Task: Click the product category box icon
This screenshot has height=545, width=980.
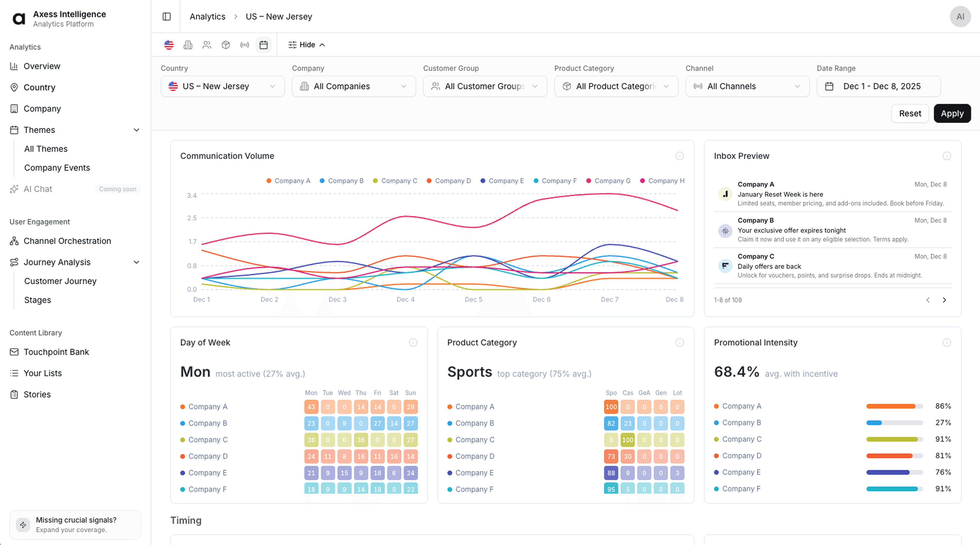Action: (226, 45)
